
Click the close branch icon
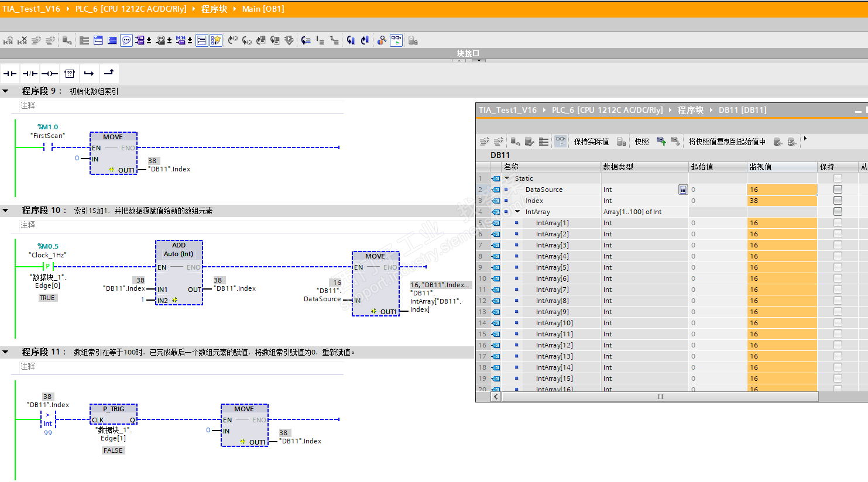point(109,73)
